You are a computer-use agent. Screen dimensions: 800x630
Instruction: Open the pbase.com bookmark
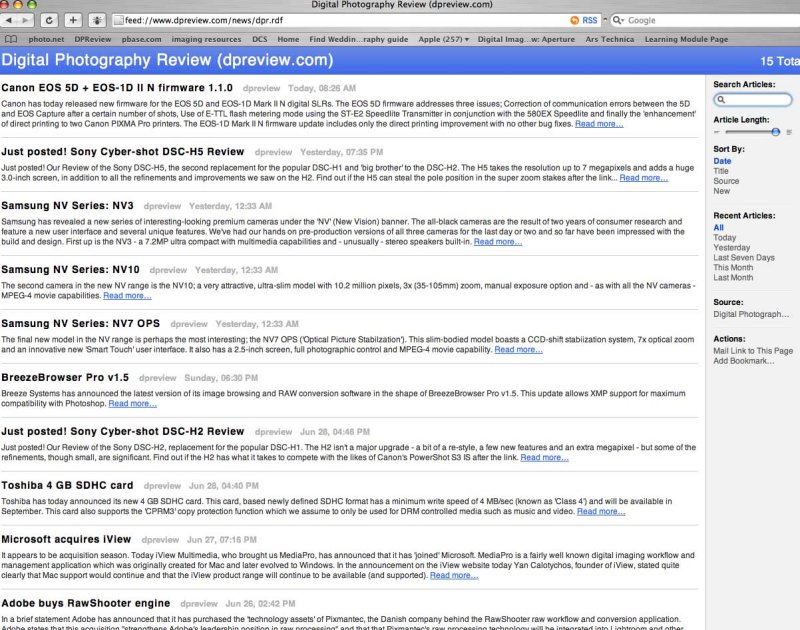[x=141, y=39]
